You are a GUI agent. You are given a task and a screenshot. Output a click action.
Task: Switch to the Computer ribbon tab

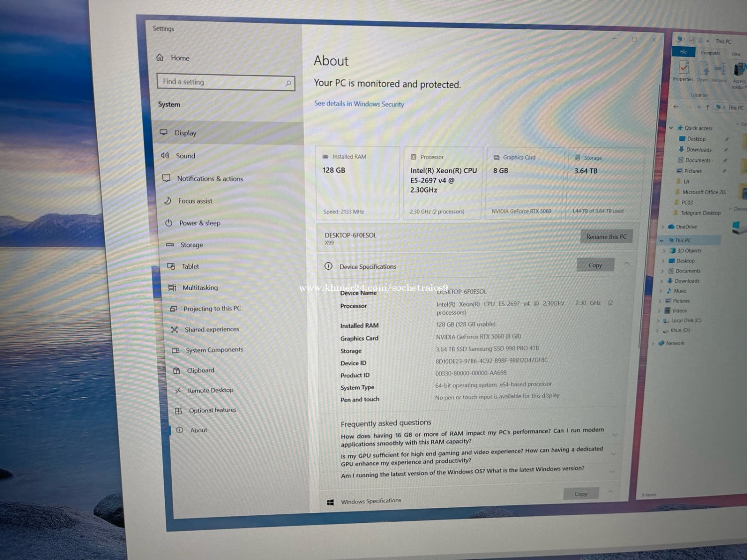coord(710,53)
